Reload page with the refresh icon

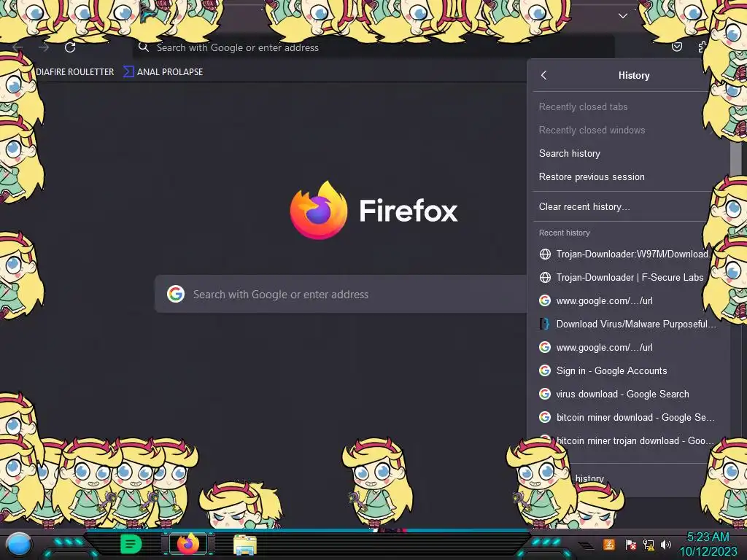(70, 47)
